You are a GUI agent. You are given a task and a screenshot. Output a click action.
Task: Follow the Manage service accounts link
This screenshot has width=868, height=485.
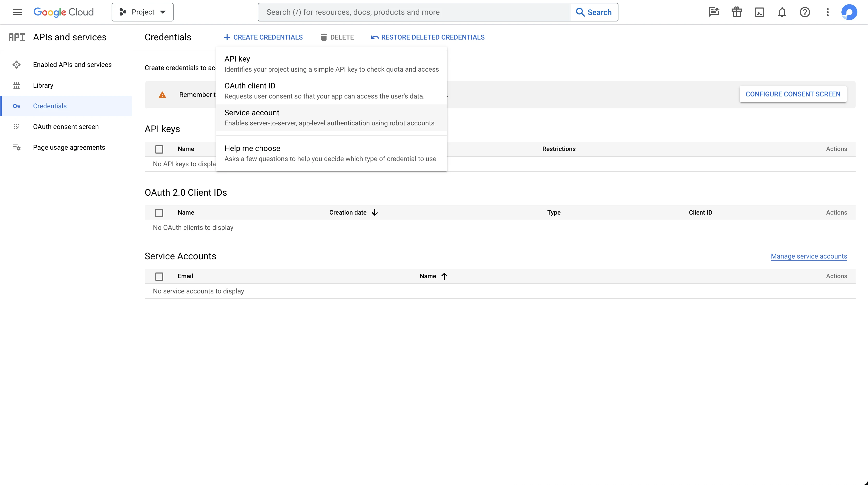[x=809, y=256]
